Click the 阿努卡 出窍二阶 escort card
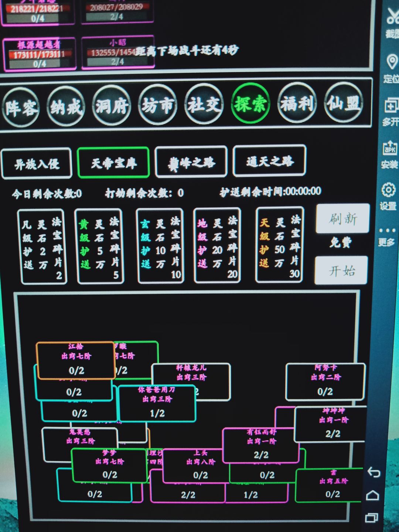 (x=325, y=382)
